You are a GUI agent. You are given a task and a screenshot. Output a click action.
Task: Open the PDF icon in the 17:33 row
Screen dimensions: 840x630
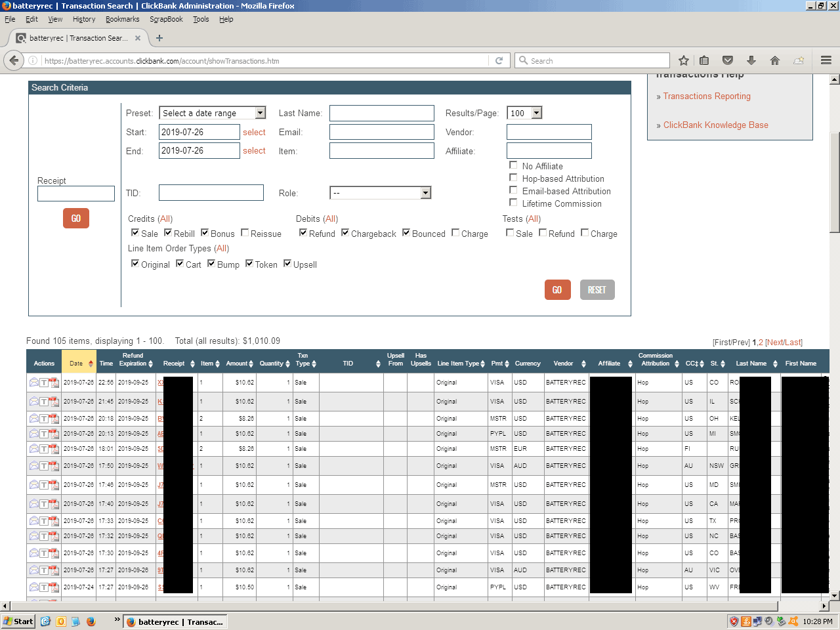[54, 521]
